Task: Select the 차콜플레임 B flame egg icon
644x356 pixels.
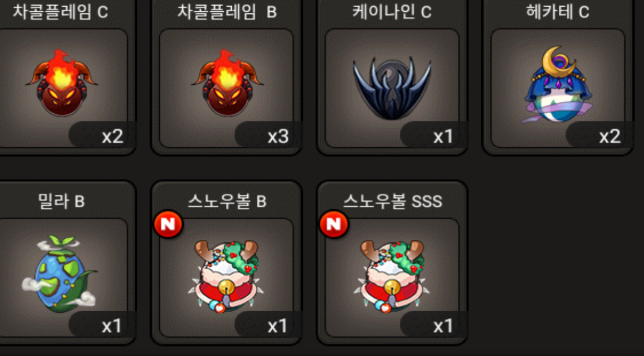Action: tap(228, 83)
